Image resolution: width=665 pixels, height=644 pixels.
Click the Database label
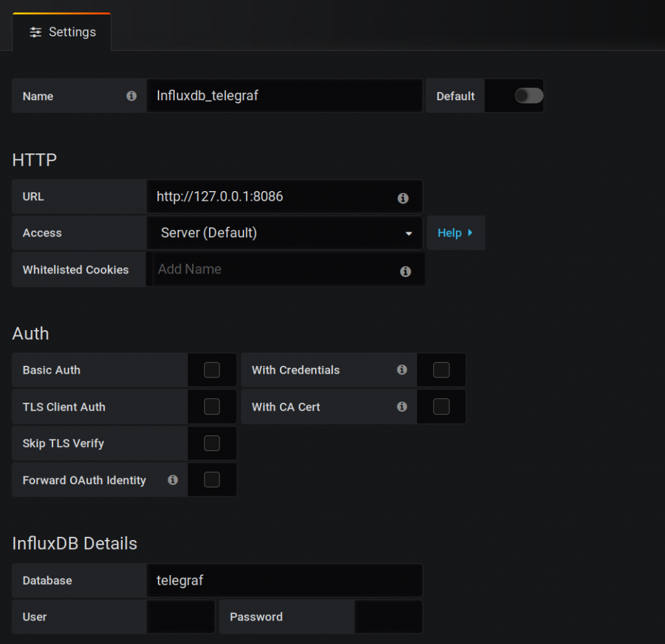47,580
